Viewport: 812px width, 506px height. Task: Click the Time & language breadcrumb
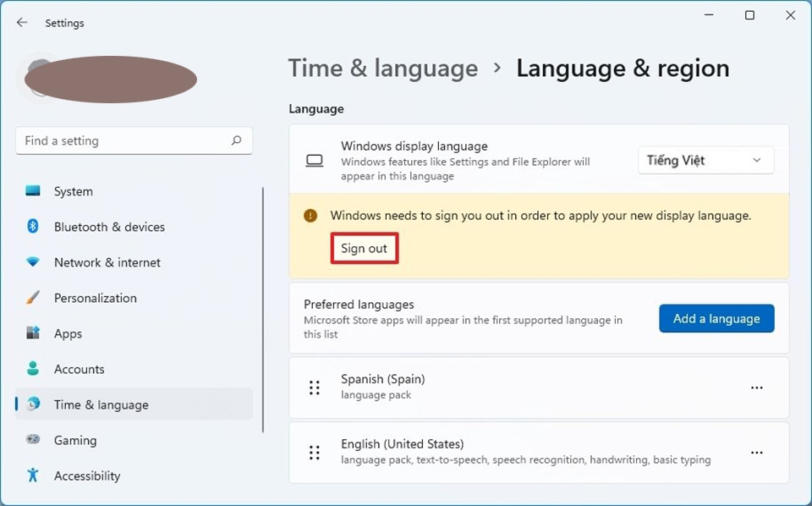pos(382,69)
